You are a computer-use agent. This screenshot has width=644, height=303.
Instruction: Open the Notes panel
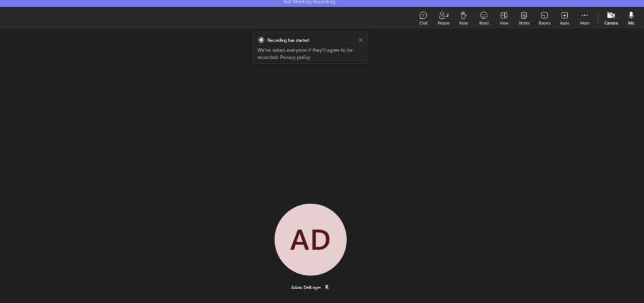524,18
